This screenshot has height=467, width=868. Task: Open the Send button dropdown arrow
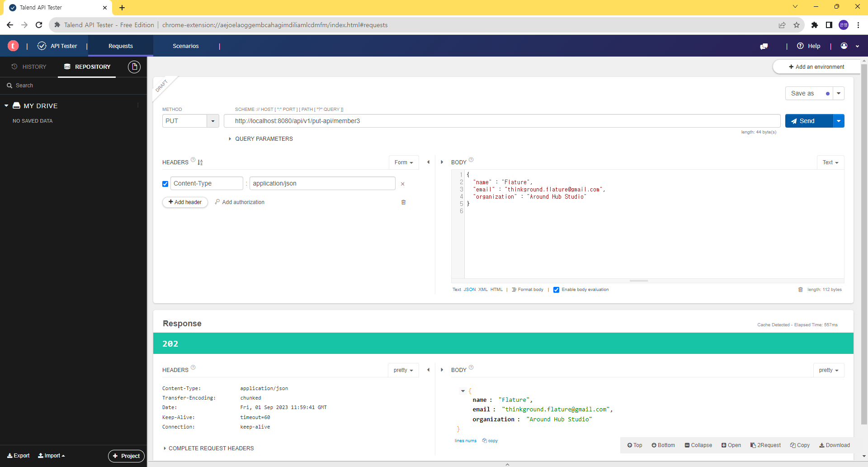[839, 121]
